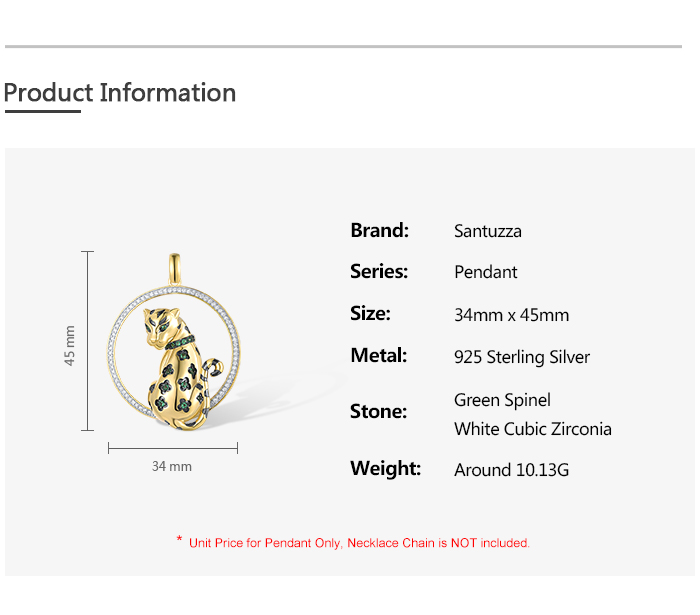Click the White Cubic Zirconia text
Image resolution: width=700 pixels, height=615 pixels.
click(533, 429)
